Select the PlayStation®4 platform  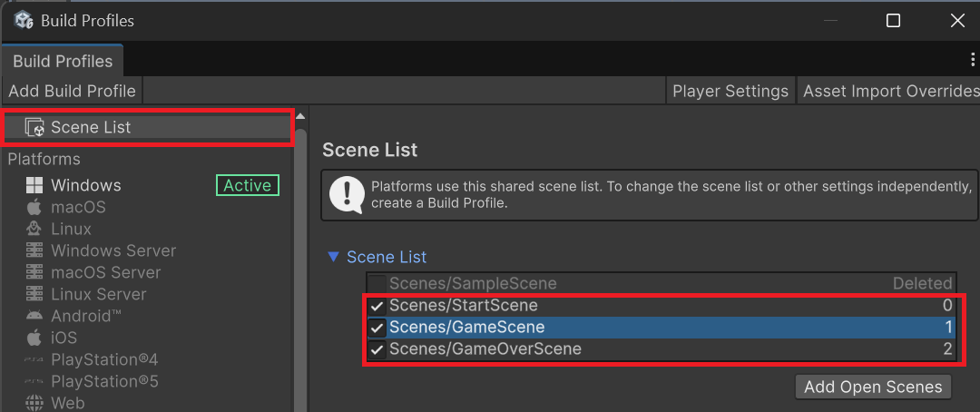[105, 360]
